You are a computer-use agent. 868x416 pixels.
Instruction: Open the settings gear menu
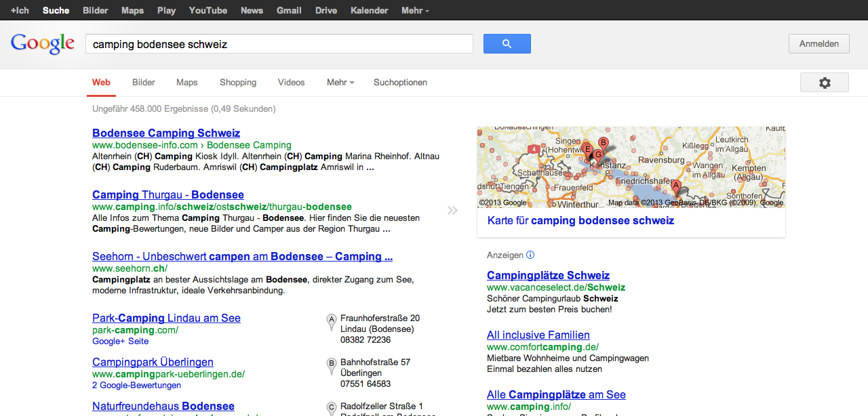click(824, 83)
